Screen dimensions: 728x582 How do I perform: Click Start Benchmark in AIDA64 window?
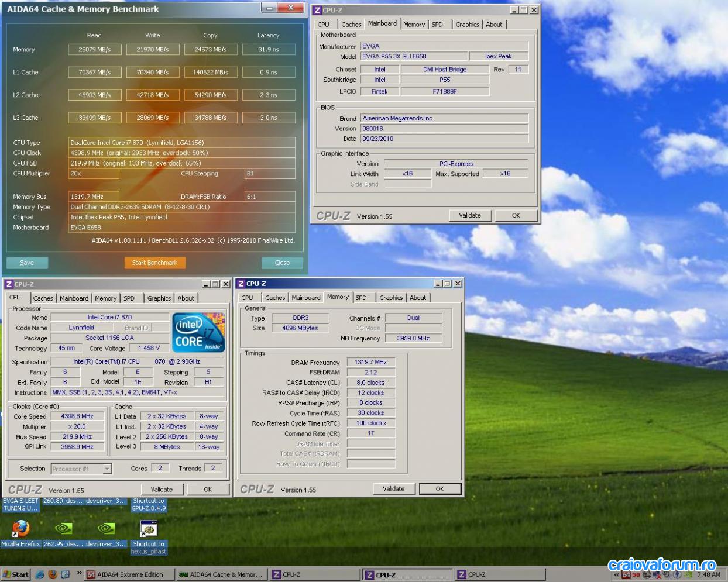pyautogui.click(x=154, y=263)
